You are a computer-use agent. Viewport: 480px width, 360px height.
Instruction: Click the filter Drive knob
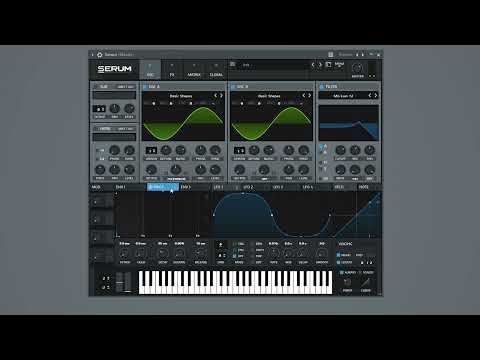(340, 170)
